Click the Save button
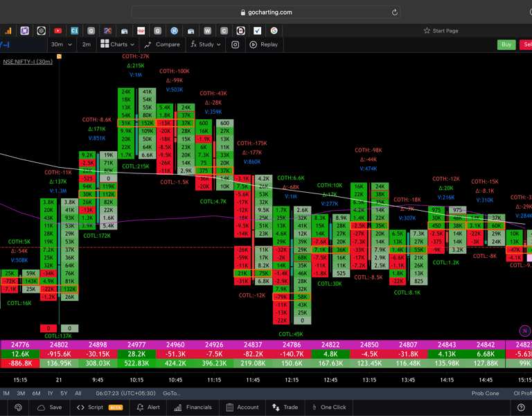532x416 pixels. (x=50, y=407)
